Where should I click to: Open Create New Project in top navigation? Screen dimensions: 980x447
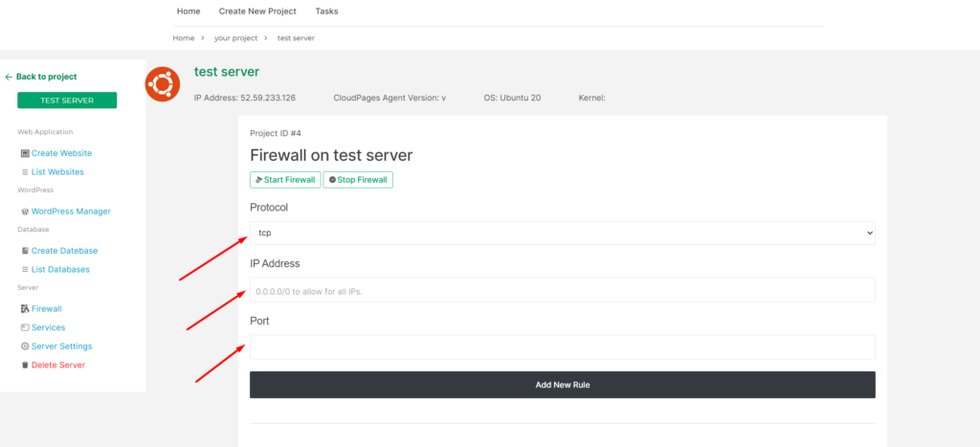point(257,11)
